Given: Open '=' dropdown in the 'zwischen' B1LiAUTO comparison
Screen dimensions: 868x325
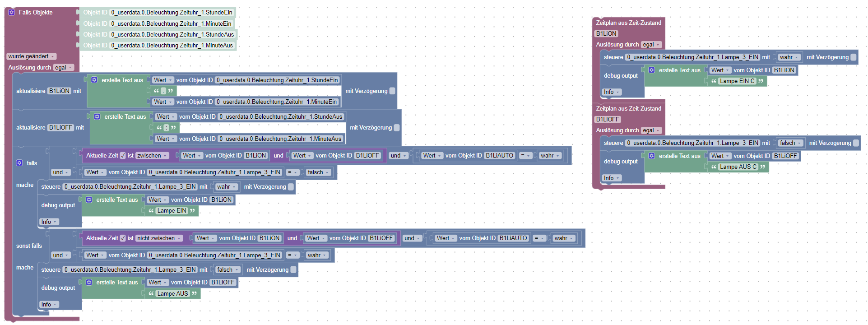Looking at the screenshot, I should (x=525, y=155).
